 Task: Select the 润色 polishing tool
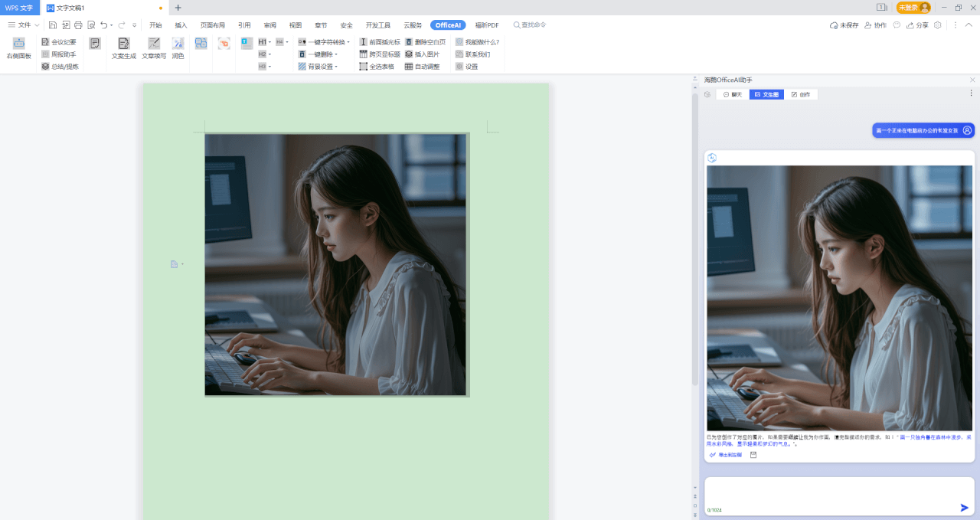178,49
